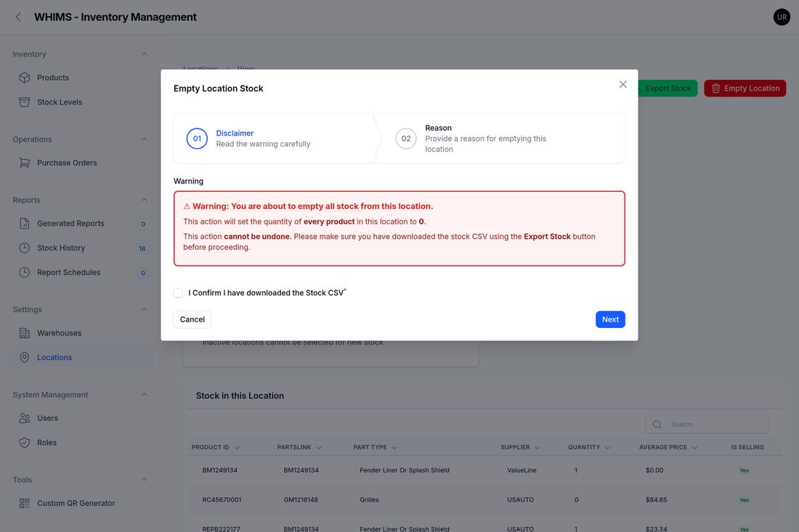
Task: Open Custom QR Generator in sidebar
Action: (x=81, y=502)
